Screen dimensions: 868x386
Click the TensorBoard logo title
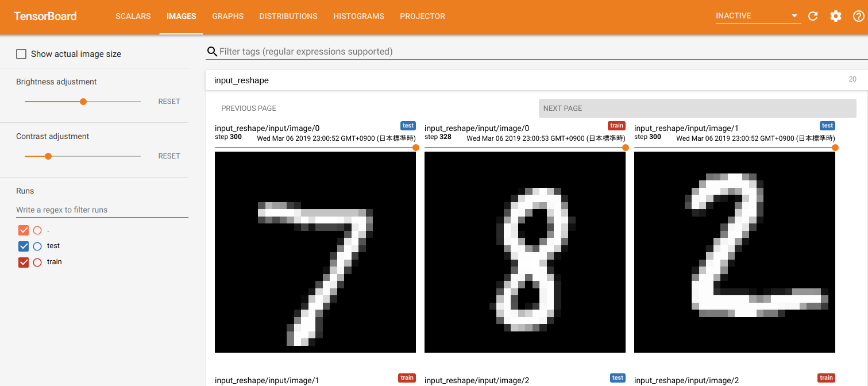pos(45,16)
